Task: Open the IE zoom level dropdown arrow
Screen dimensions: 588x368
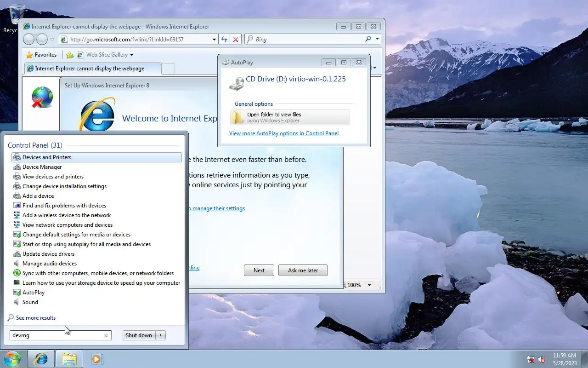Action: (x=369, y=285)
